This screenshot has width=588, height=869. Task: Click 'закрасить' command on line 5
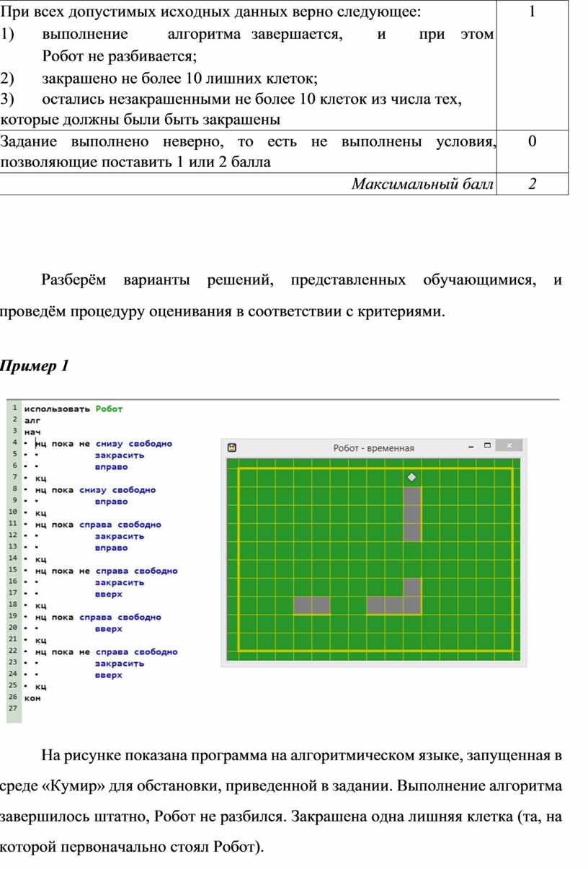coord(120,455)
